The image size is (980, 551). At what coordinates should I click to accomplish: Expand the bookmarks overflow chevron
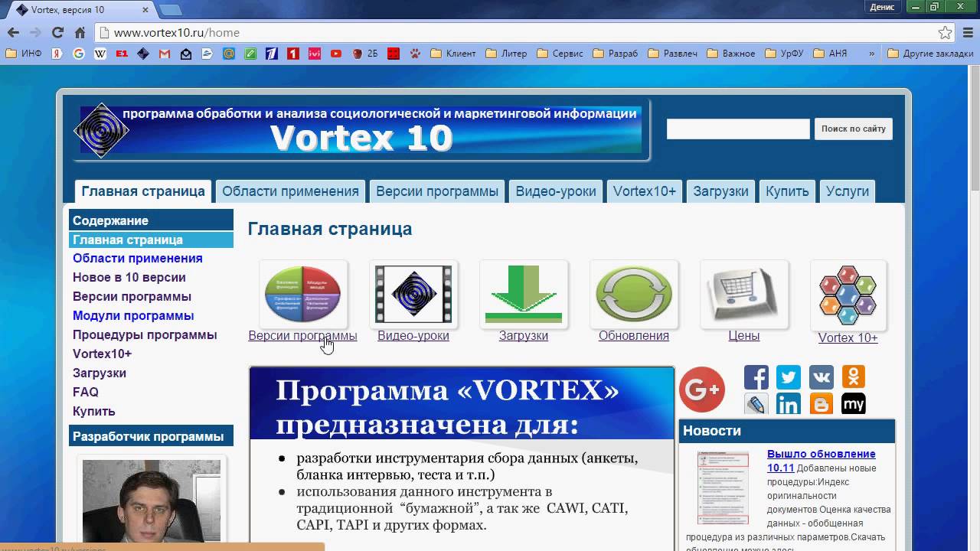click(871, 54)
